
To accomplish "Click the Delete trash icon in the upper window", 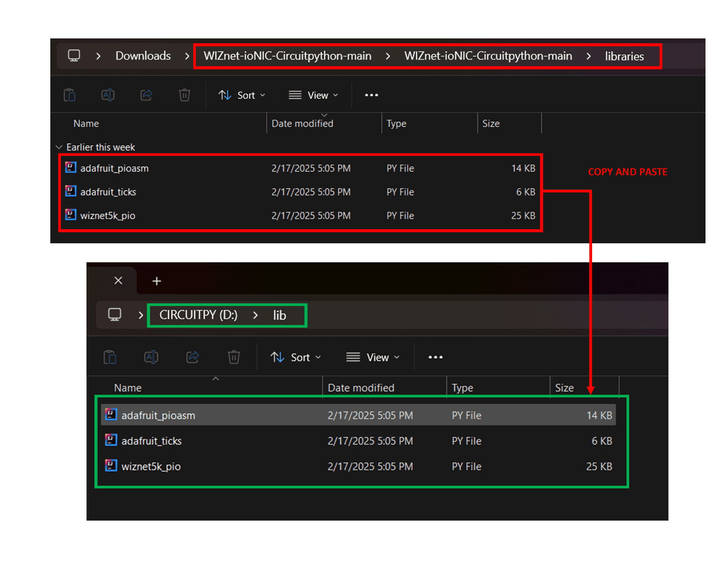I will point(184,95).
